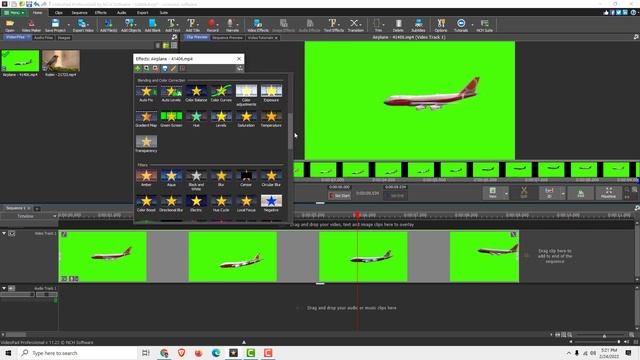Image resolution: width=640 pixels, height=360 pixels.
Task: Click the red timeline playhead marker
Action: point(358,215)
